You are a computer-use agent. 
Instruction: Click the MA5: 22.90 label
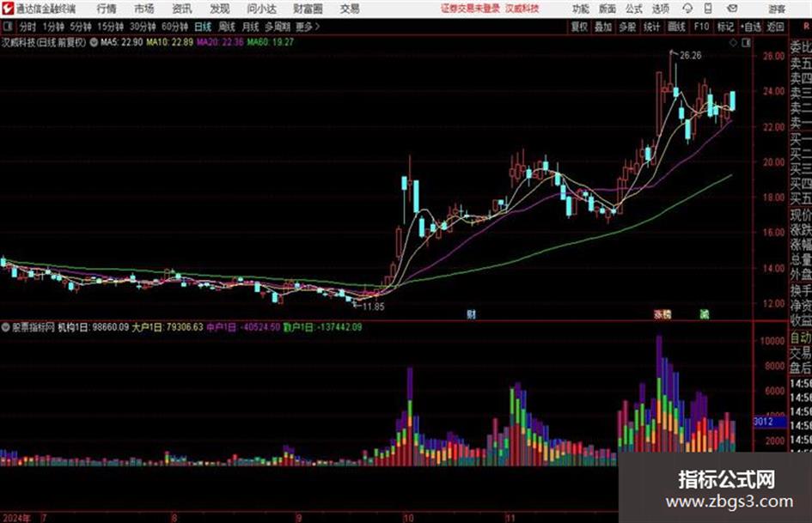coord(122,42)
